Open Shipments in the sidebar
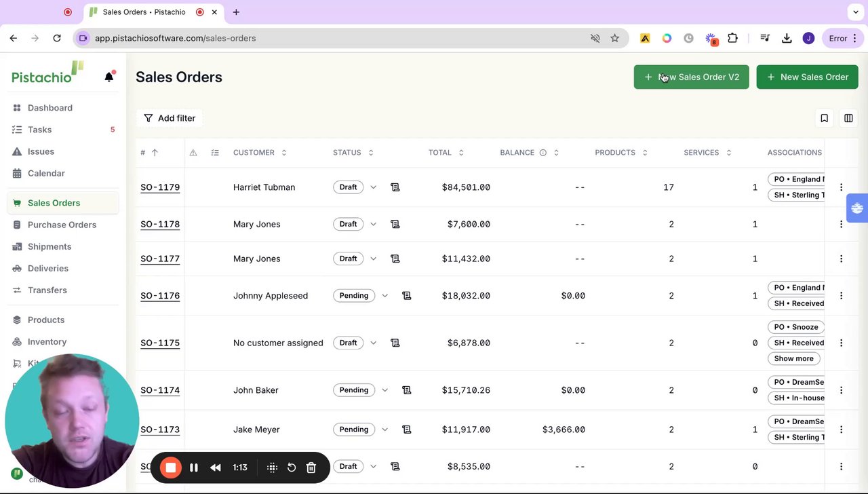868x494 pixels. pos(64,246)
